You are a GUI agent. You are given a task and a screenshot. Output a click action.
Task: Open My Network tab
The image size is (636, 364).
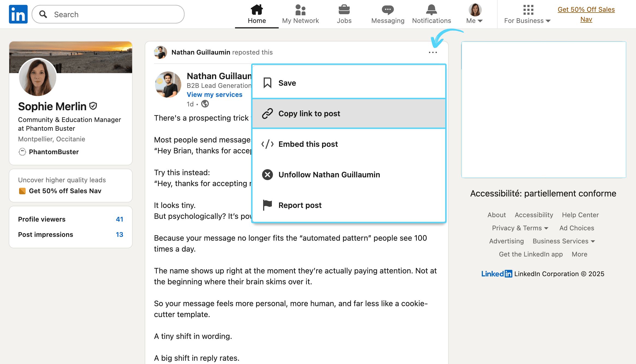coord(301,14)
